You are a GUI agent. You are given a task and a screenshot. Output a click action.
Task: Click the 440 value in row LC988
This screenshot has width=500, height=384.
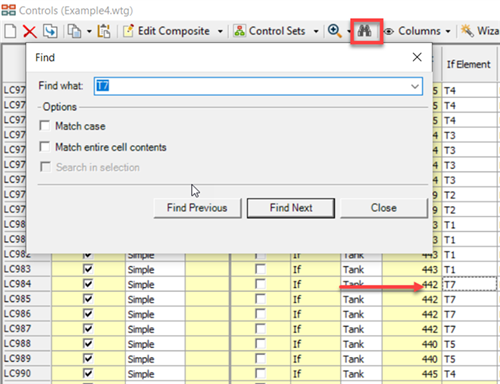412,344
